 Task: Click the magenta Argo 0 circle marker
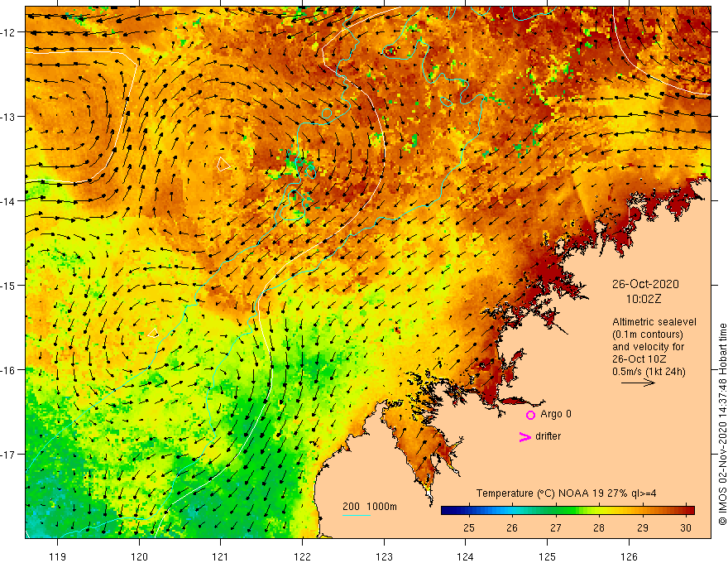point(530,415)
